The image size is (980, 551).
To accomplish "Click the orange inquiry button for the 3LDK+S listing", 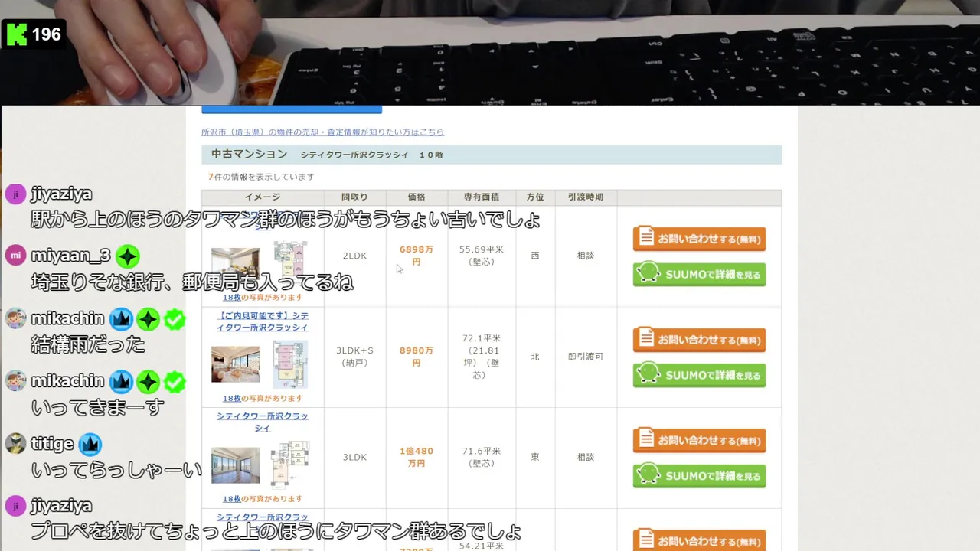I will click(x=699, y=340).
